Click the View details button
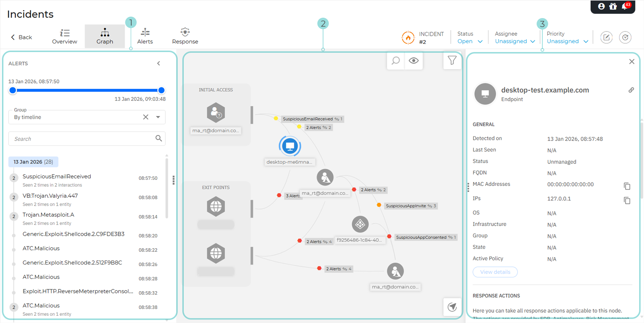 point(495,272)
